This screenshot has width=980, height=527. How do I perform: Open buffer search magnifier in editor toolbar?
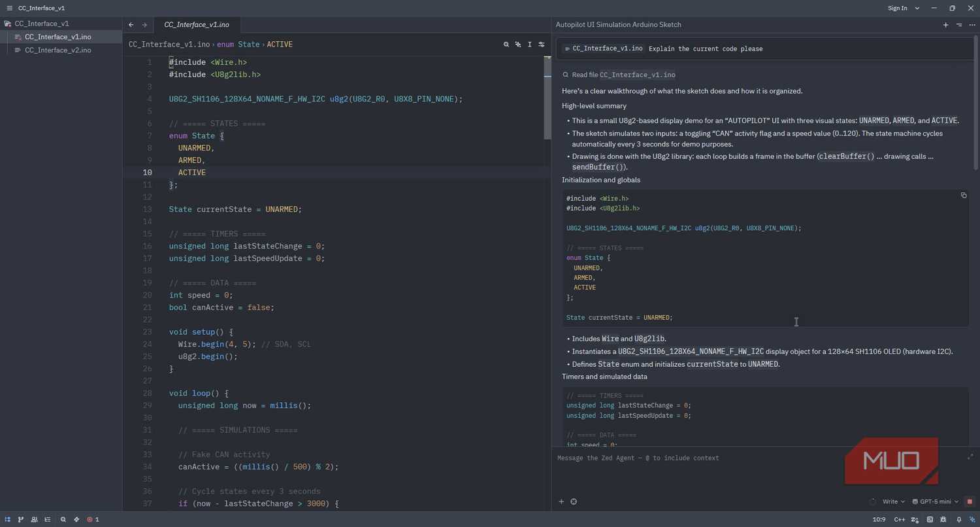coord(506,44)
